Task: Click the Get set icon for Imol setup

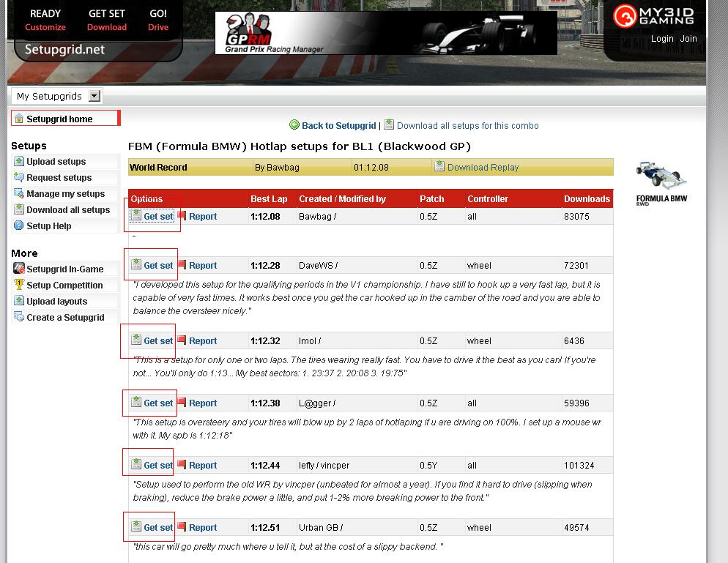Action: [136, 339]
